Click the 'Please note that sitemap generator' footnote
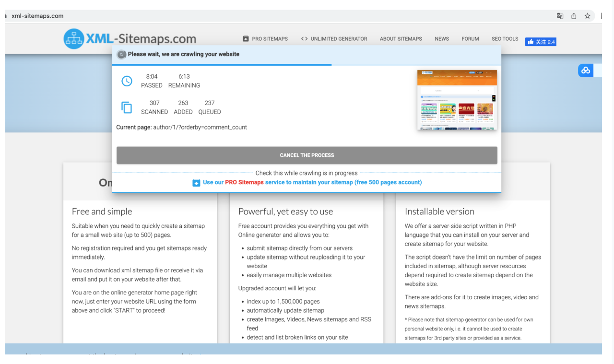The width and height of the screenshot is (614, 364). pyautogui.click(x=463, y=329)
